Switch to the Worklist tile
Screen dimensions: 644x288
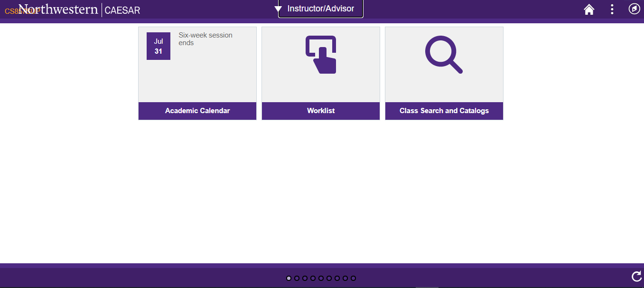(321, 111)
